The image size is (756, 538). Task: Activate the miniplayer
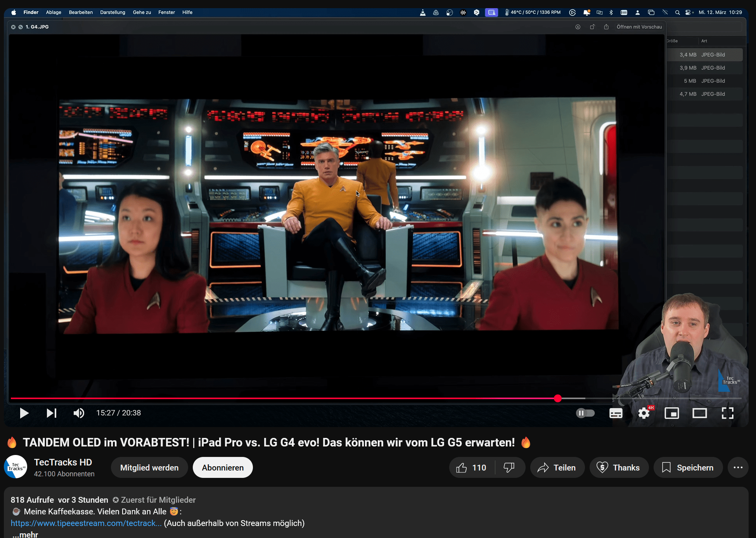tap(672, 413)
